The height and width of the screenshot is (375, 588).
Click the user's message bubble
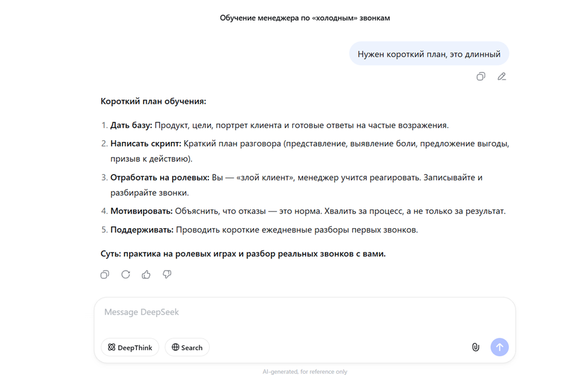point(429,53)
